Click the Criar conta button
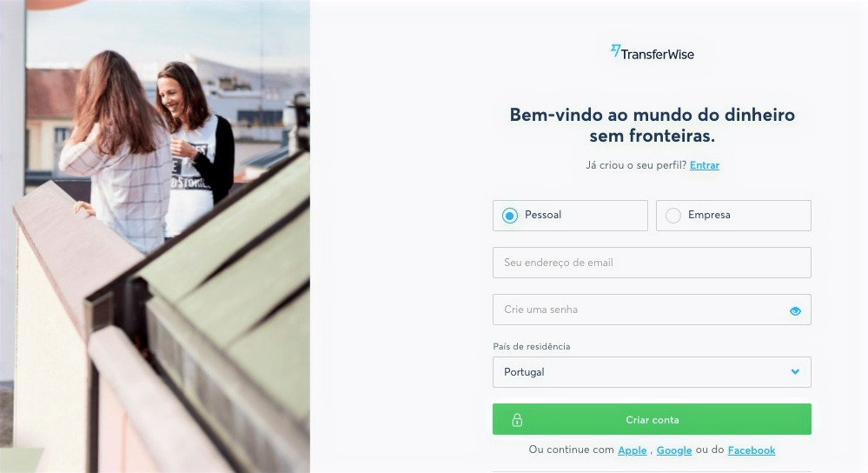Image resolution: width=868 pixels, height=473 pixels. (x=652, y=419)
